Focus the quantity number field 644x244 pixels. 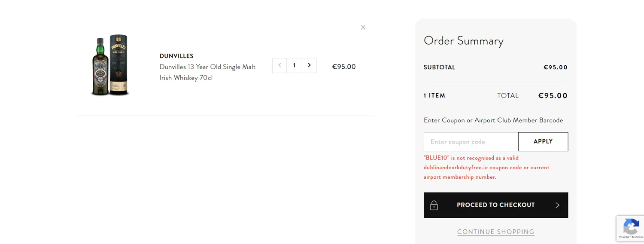[294, 66]
